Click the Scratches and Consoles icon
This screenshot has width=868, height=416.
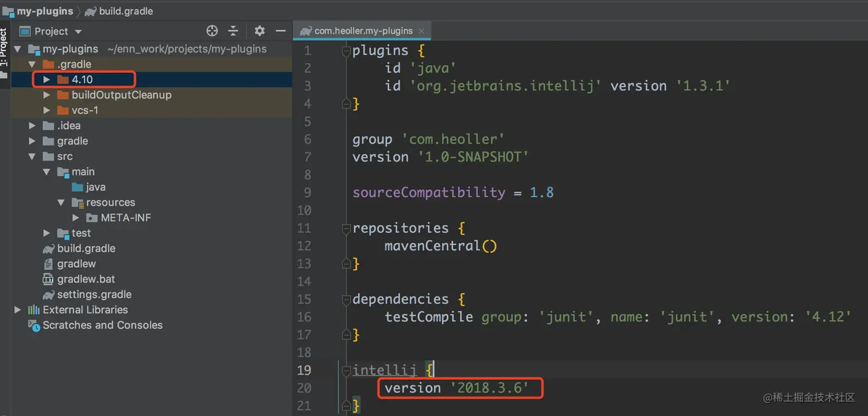tap(34, 325)
